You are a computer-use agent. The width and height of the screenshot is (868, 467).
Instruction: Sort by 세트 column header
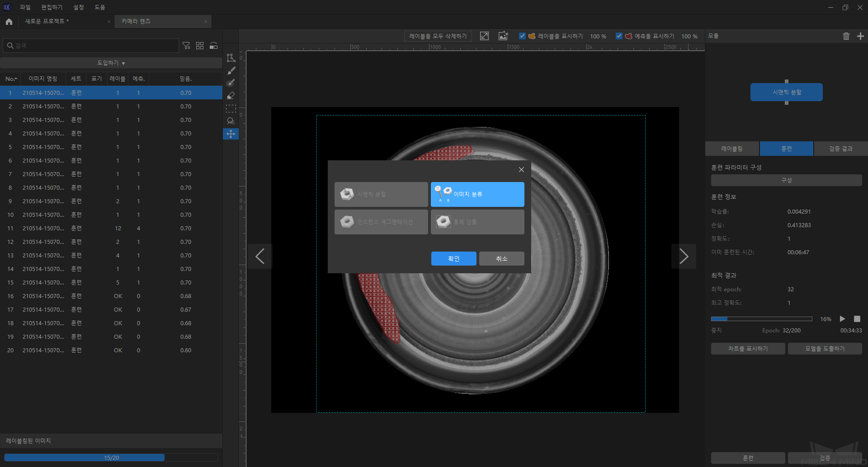coord(76,79)
